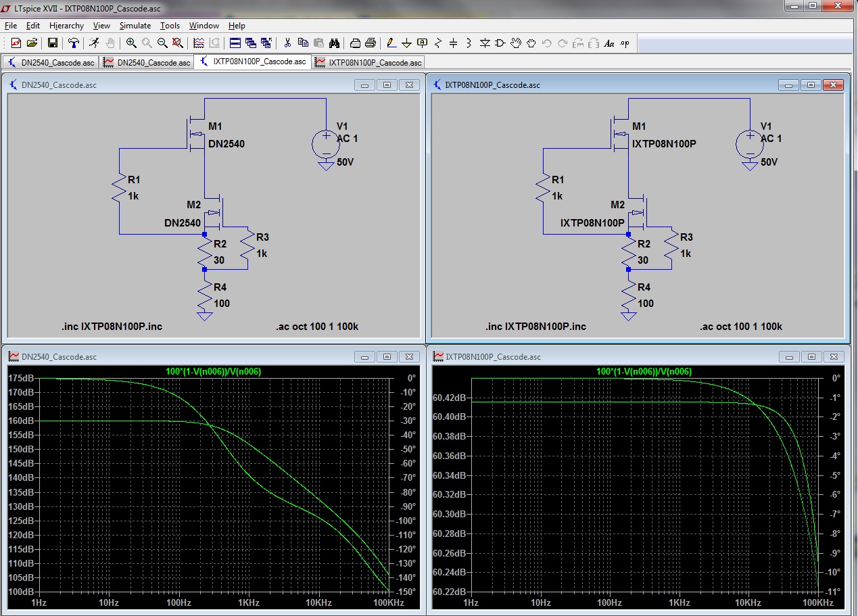This screenshot has width=858, height=616.
Task: Open the File menu
Action: (x=11, y=26)
